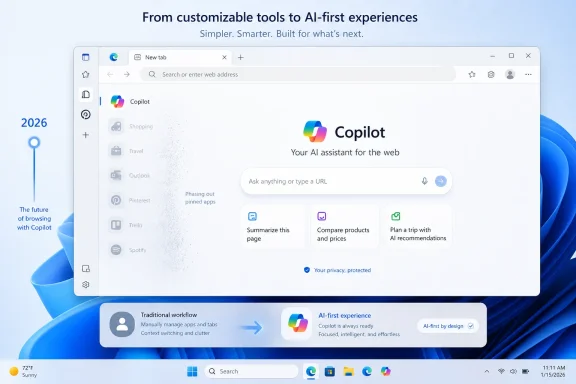Open the Trello pinned app
This screenshot has width=576, height=384.
pyautogui.click(x=126, y=225)
